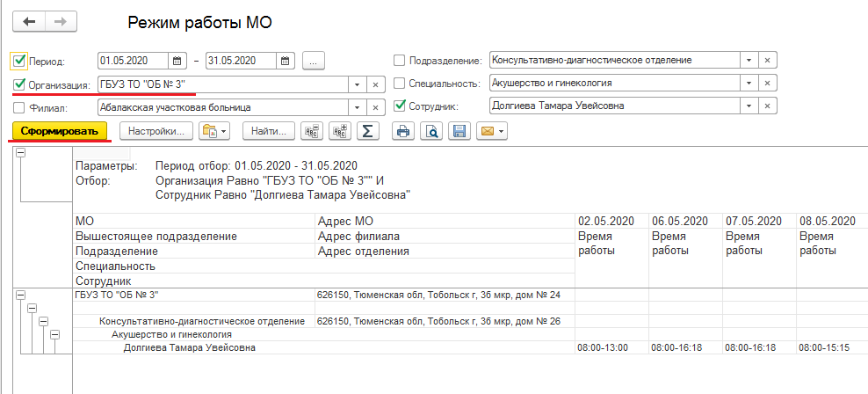
Task: Clear the Организация field with X
Action: [375, 84]
